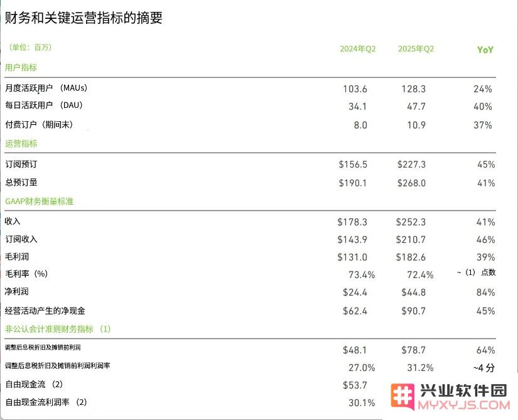The height and width of the screenshot is (420, 518).
Task: Click the hashtag watermark logo icon
Action: 401,396
